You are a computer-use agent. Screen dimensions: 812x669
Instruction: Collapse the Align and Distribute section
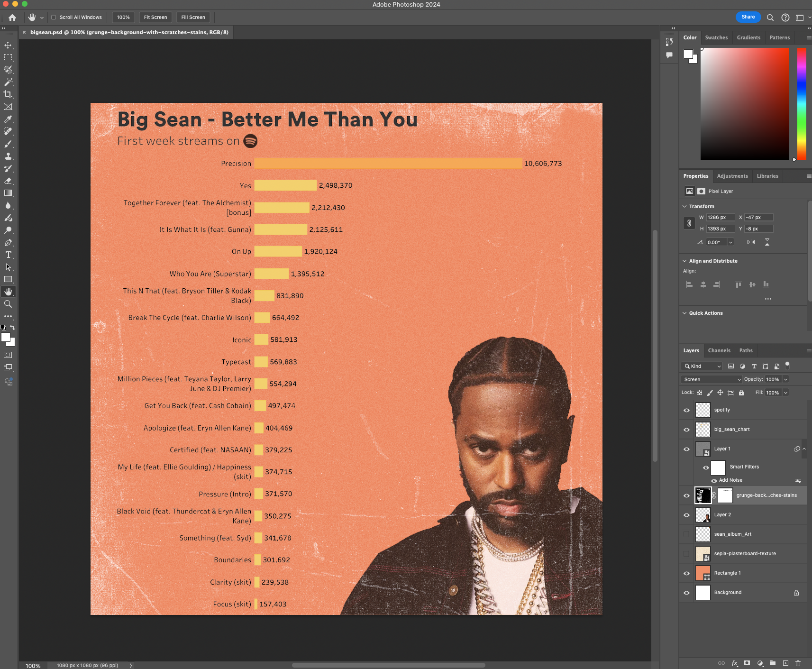[684, 261]
